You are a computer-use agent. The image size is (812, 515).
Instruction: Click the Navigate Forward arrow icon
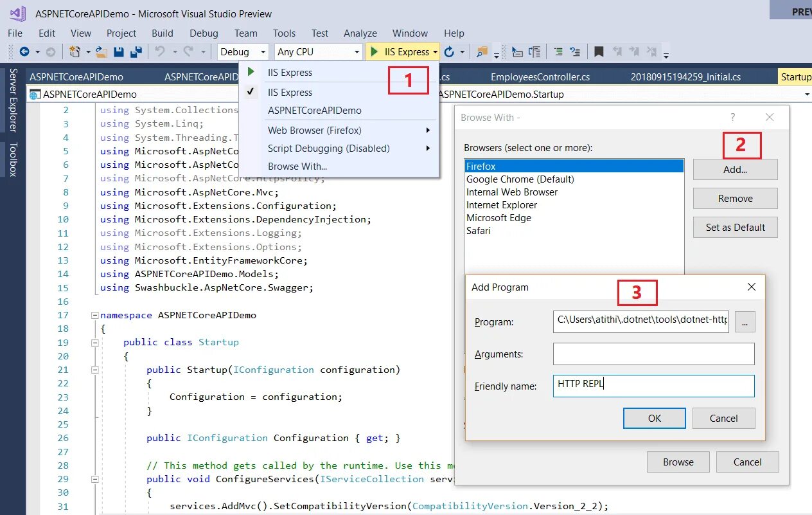50,52
